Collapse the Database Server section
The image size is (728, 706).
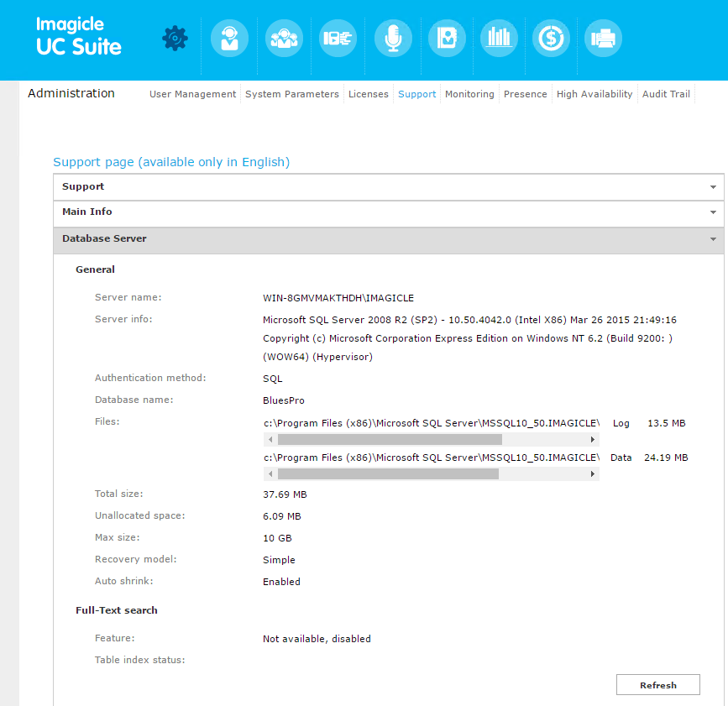(x=388, y=239)
